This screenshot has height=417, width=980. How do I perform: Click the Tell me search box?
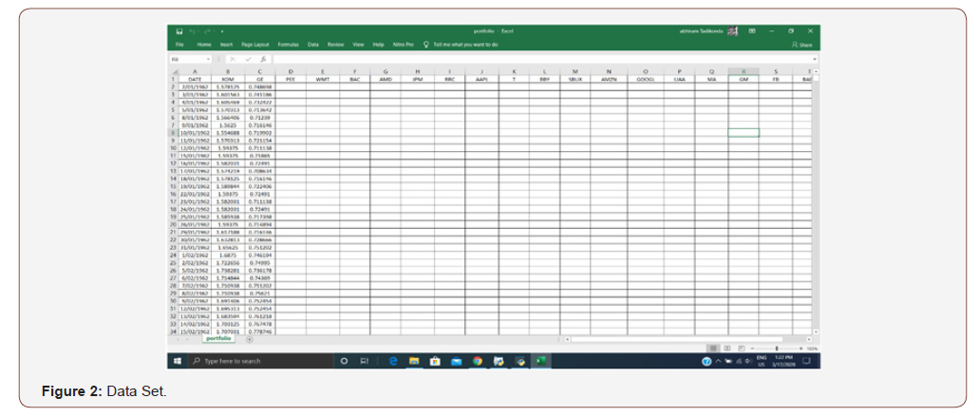point(465,45)
